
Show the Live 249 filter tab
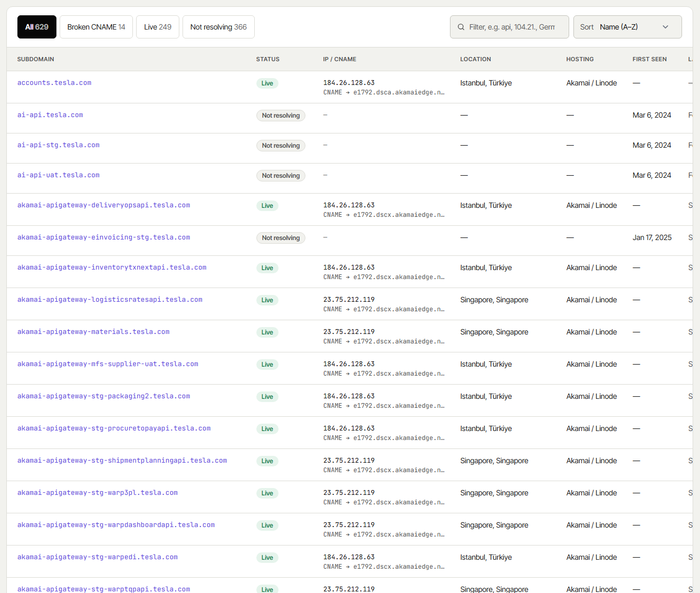click(x=158, y=27)
